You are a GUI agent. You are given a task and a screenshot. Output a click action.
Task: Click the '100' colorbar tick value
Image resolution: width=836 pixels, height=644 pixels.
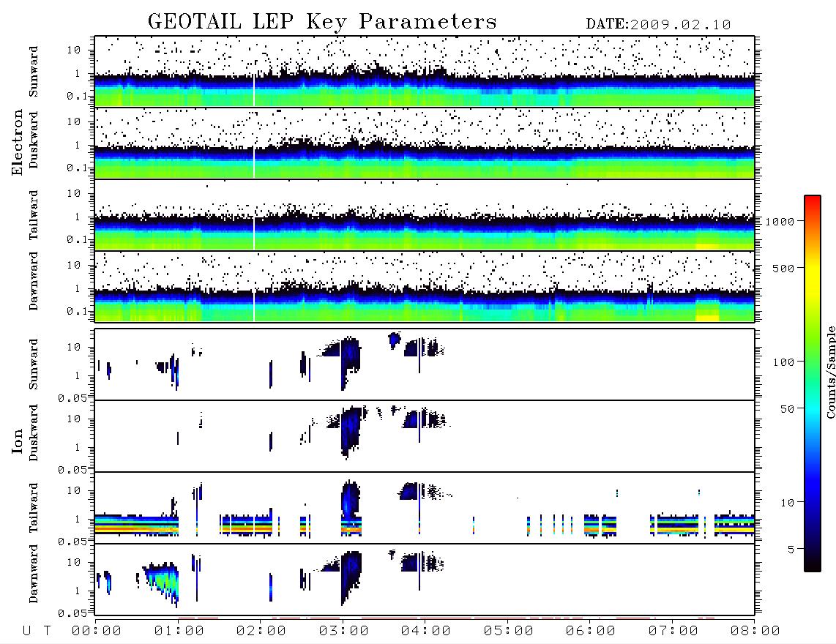(x=783, y=362)
